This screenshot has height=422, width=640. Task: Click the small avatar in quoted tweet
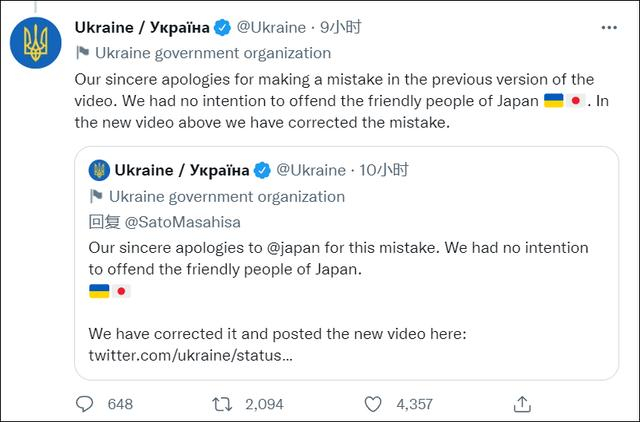[98, 169]
